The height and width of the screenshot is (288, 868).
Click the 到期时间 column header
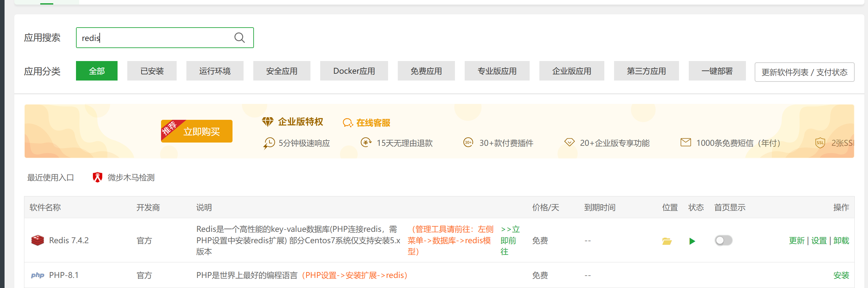click(599, 207)
